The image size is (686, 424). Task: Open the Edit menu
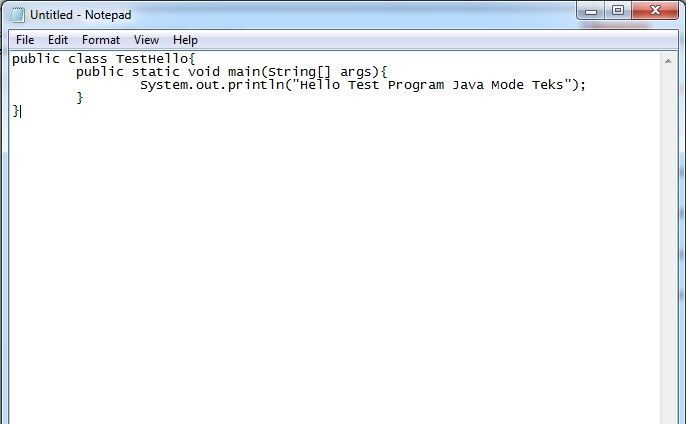(x=58, y=40)
